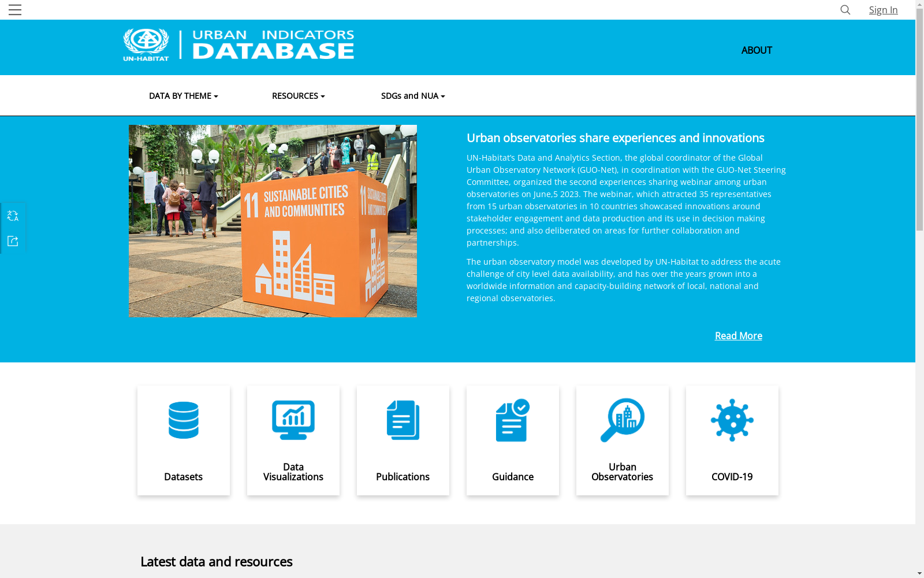Click the share icon on left sidebar
924x578 pixels.
[x=13, y=241]
